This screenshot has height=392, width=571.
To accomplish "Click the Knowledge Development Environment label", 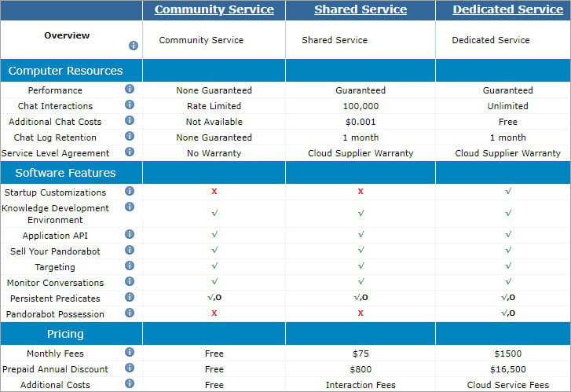I will tap(55, 214).
